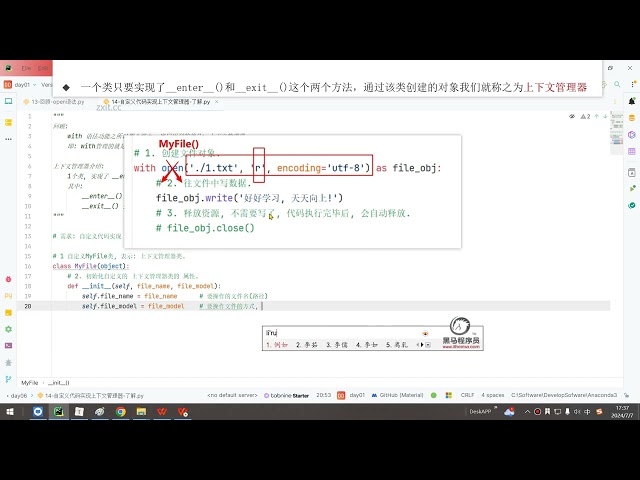Open the IME candidate list expand button
This screenshot has width=640, height=480.
[x=428, y=345]
